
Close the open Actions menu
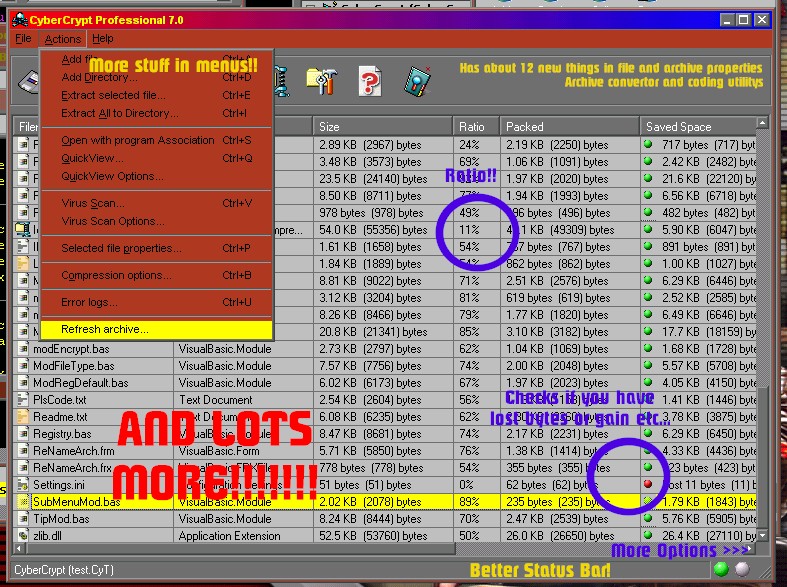pos(62,39)
